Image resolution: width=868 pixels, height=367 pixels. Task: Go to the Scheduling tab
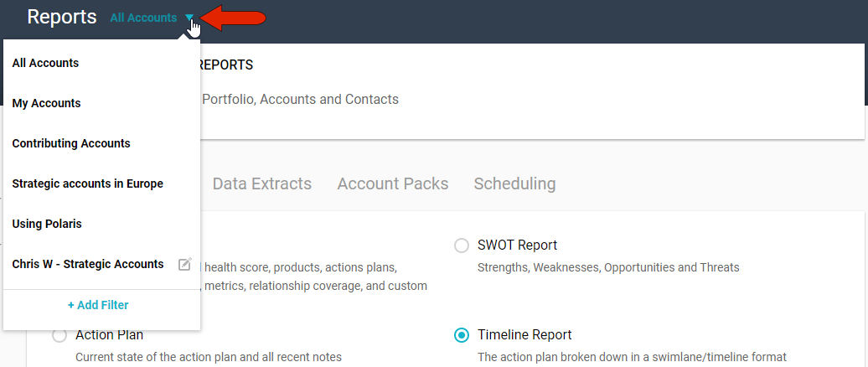click(x=514, y=183)
